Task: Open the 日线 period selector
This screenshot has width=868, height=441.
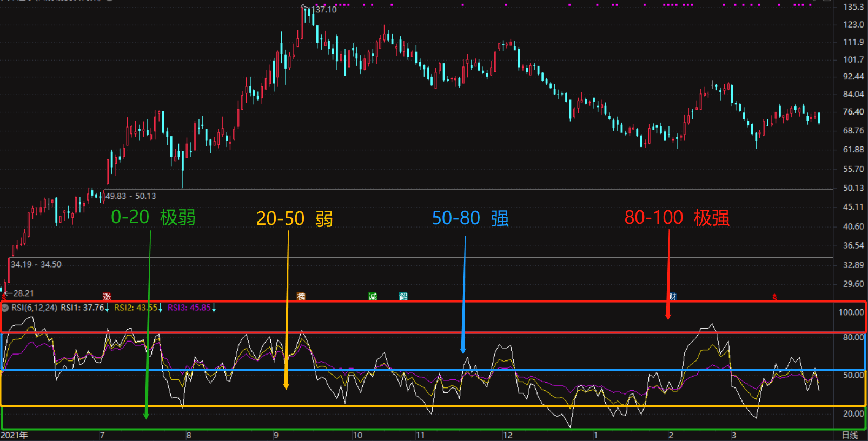Action: pyautogui.click(x=850, y=435)
